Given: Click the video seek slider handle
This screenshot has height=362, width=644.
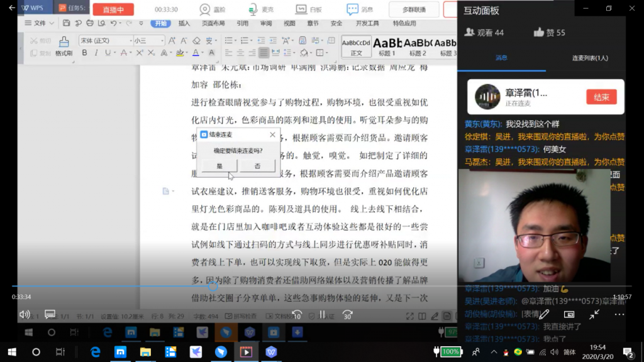Looking at the screenshot, I should click(x=213, y=286).
